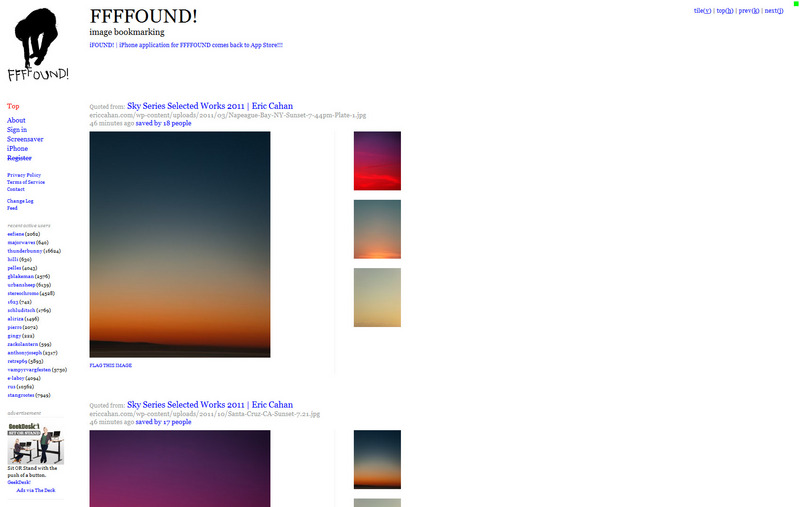The width and height of the screenshot is (800, 507).
Task: Jump to previous image via prev(k) link
Action: tap(748, 11)
